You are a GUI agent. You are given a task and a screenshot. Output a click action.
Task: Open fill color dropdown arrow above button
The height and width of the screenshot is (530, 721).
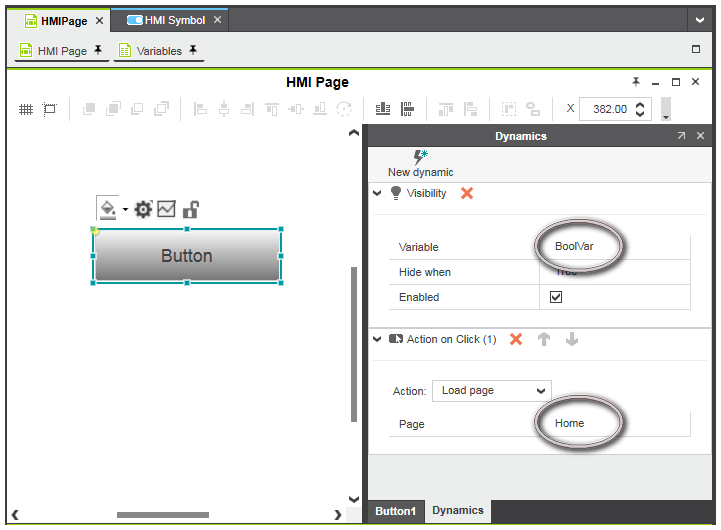pos(125,209)
